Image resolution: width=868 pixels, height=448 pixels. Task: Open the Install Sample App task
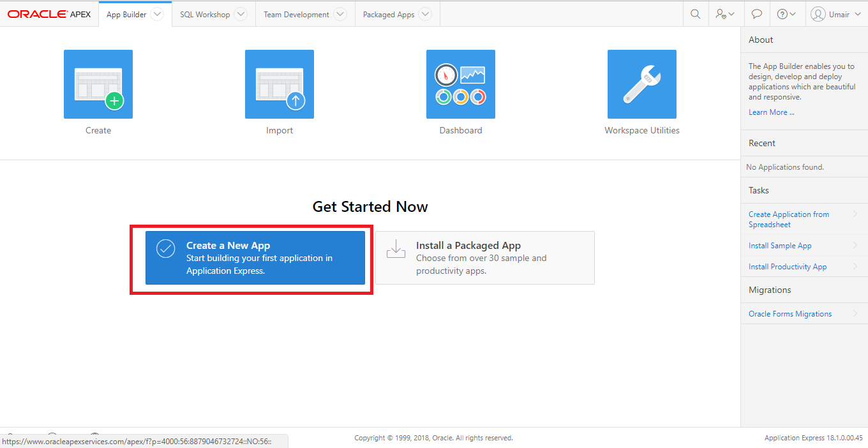coord(780,246)
